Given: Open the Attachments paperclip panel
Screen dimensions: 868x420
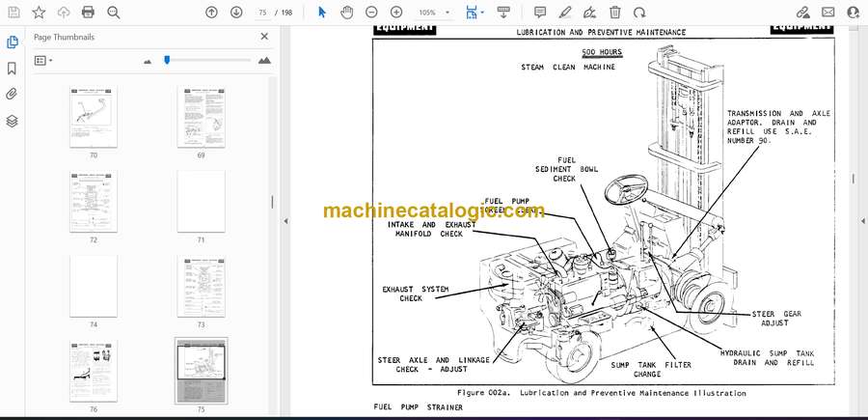Looking at the screenshot, I should (12, 95).
